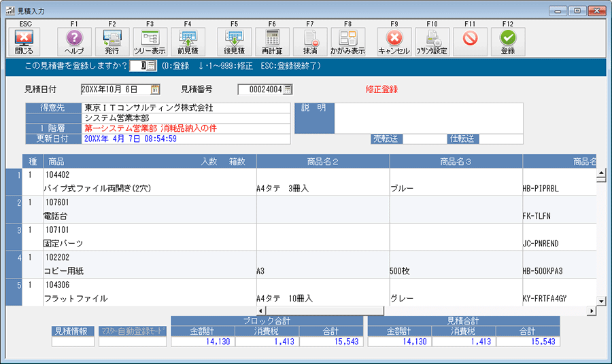
Task: Open calculator icon beside 見積番号
Action: [288, 89]
